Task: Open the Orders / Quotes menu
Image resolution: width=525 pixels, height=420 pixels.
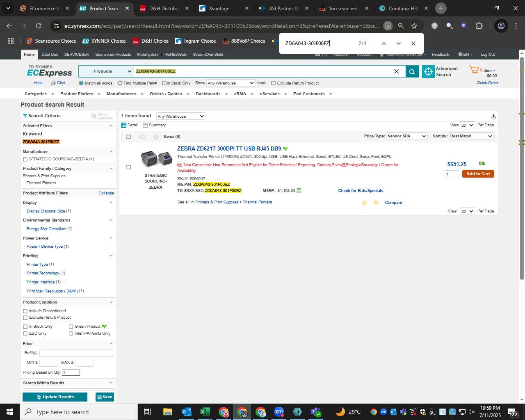Action: pos(169,94)
